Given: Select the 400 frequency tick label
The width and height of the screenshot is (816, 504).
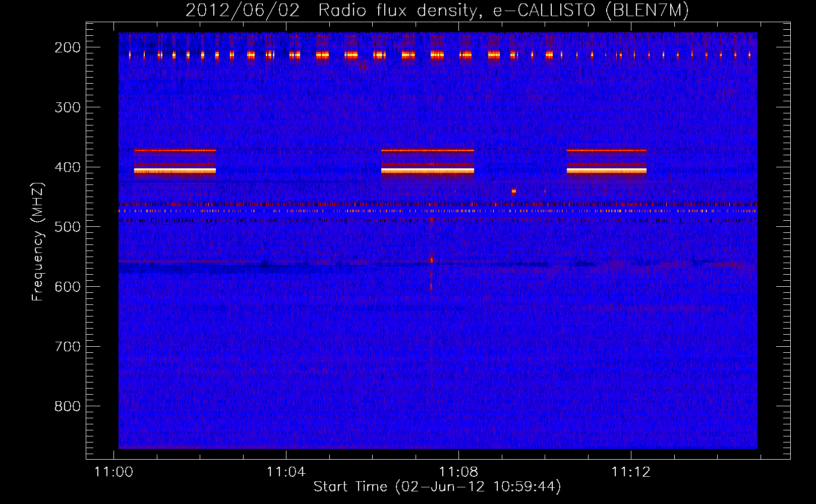Looking at the screenshot, I should pyautogui.click(x=67, y=167).
